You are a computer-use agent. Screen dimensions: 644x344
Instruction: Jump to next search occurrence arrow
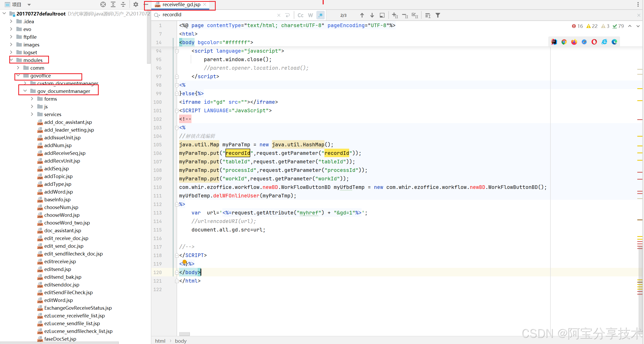point(372,15)
